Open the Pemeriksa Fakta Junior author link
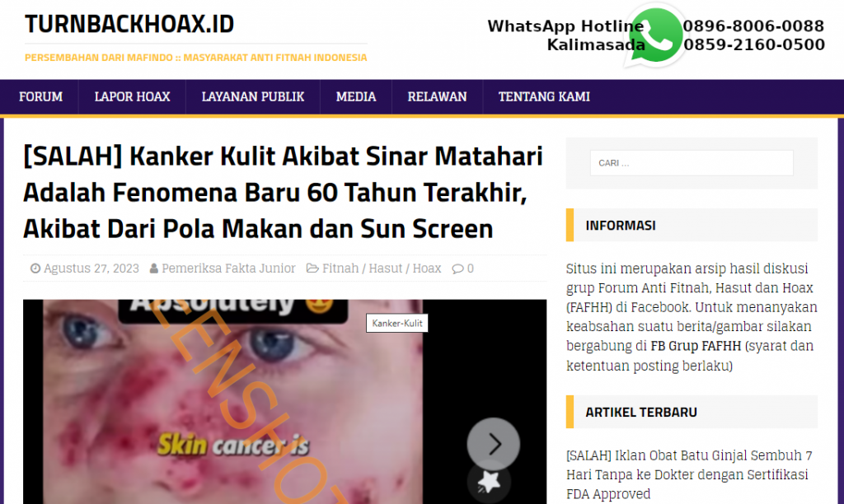This screenshot has height=504, width=844. point(229,268)
